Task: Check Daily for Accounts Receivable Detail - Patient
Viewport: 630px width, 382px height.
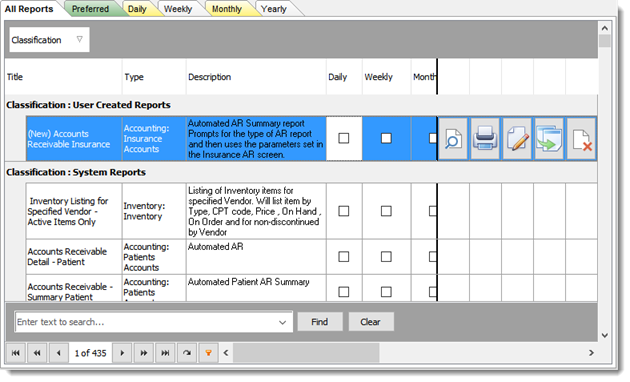Action: click(x=344, y=257)
